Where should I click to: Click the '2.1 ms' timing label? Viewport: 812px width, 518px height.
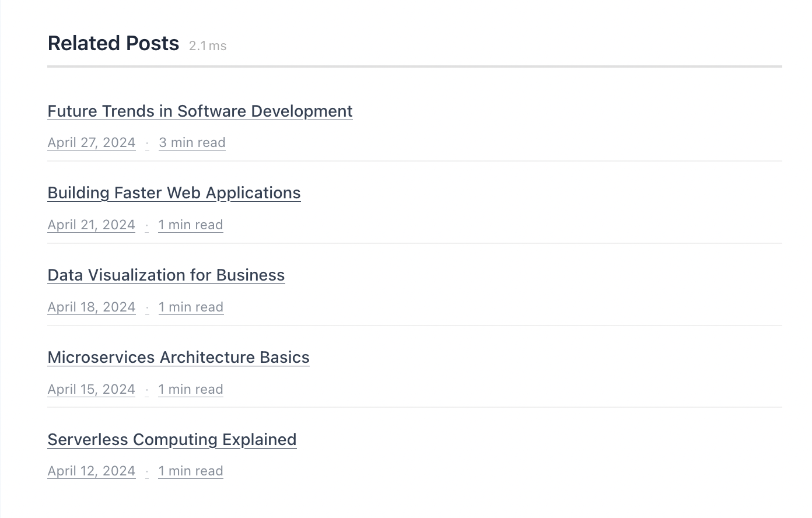pyautogui.click(x=208, y=46)
